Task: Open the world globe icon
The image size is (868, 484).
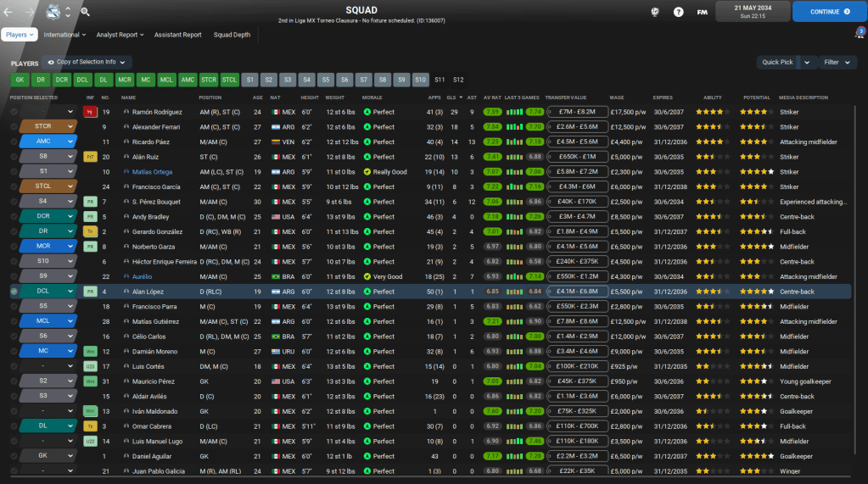Action: click(x=654, y=12)
